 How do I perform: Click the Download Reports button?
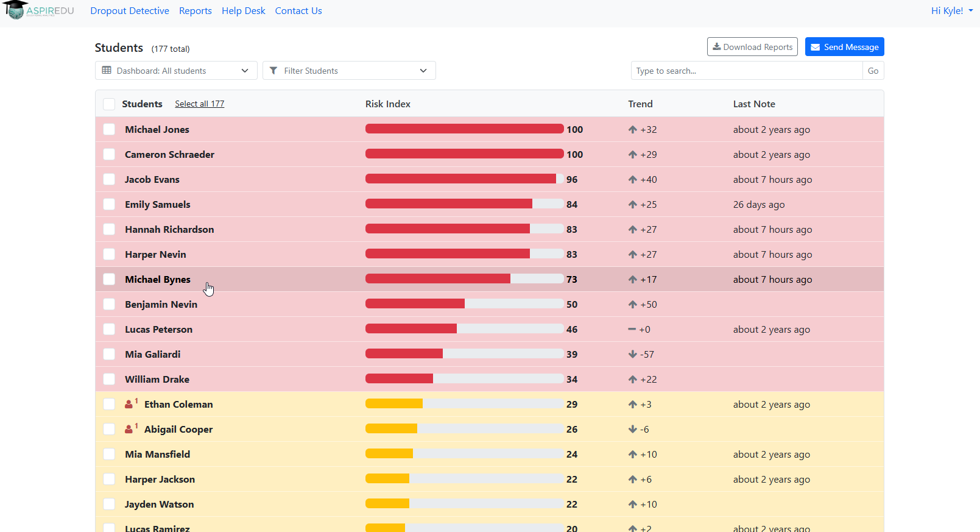click(x=752, y=47)
